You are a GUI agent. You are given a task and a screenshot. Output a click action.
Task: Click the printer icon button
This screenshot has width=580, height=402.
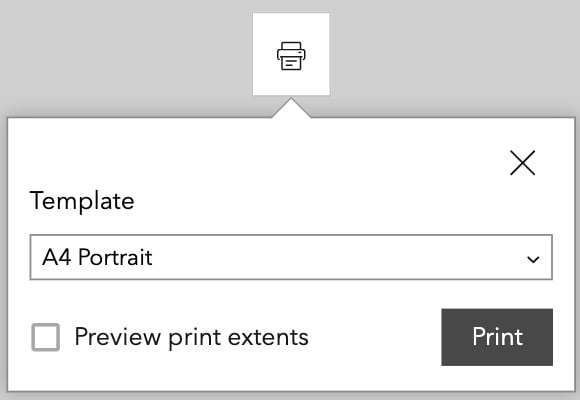[x=291, y=54]
